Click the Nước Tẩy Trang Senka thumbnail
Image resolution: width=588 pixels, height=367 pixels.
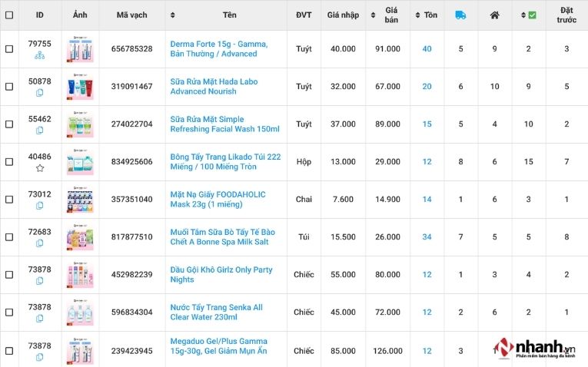pyautogui.click(x=80, y=312)
